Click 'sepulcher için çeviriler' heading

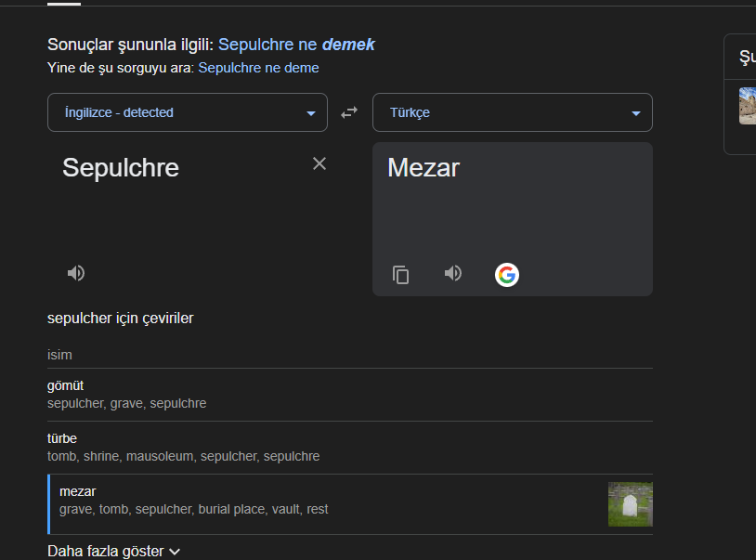click(120, 319)
